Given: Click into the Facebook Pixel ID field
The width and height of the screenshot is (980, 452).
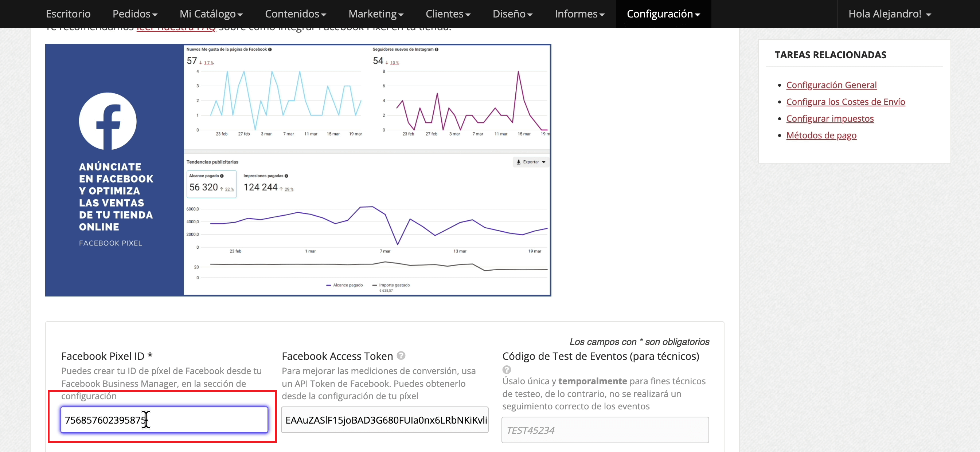Looking at the screenshot, I should (x=164, y=420).
